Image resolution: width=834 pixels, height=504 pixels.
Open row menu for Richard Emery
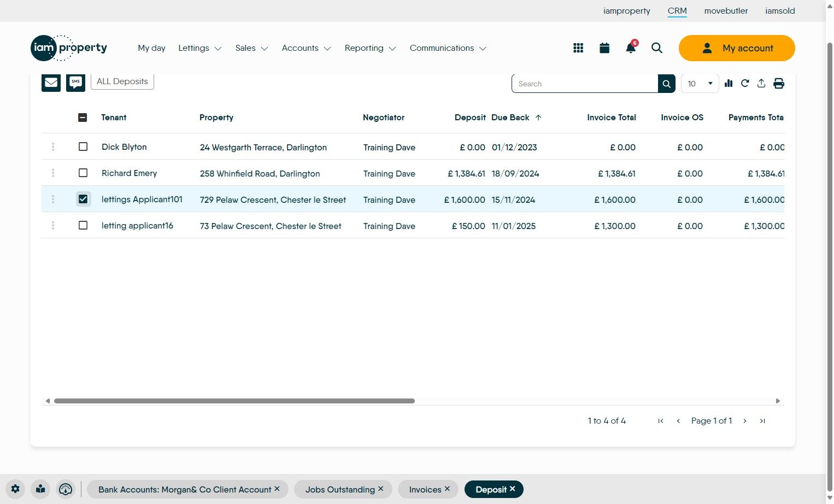53,173
